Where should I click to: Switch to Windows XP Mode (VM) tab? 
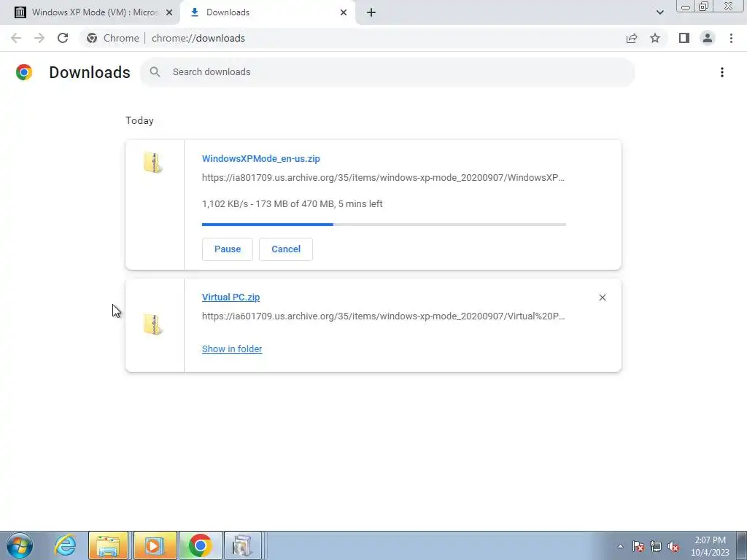[x=90, y=12]
